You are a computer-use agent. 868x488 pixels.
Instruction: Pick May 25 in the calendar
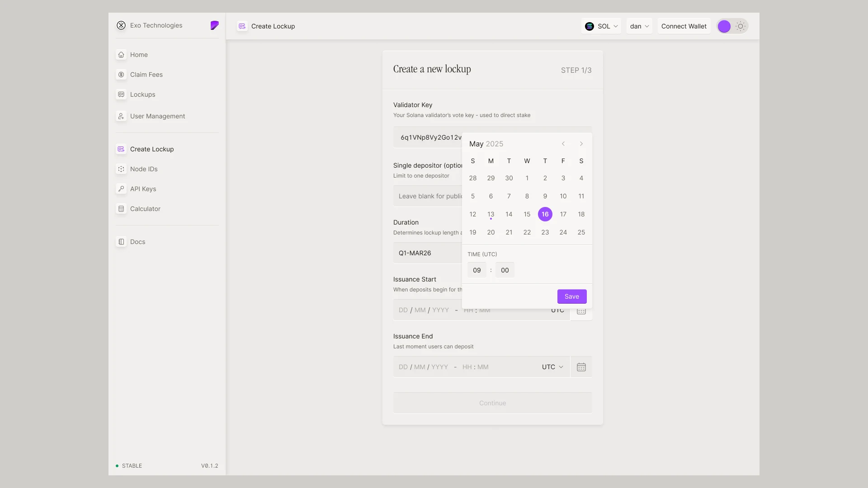pyautogui.click(x=581, y=232)
